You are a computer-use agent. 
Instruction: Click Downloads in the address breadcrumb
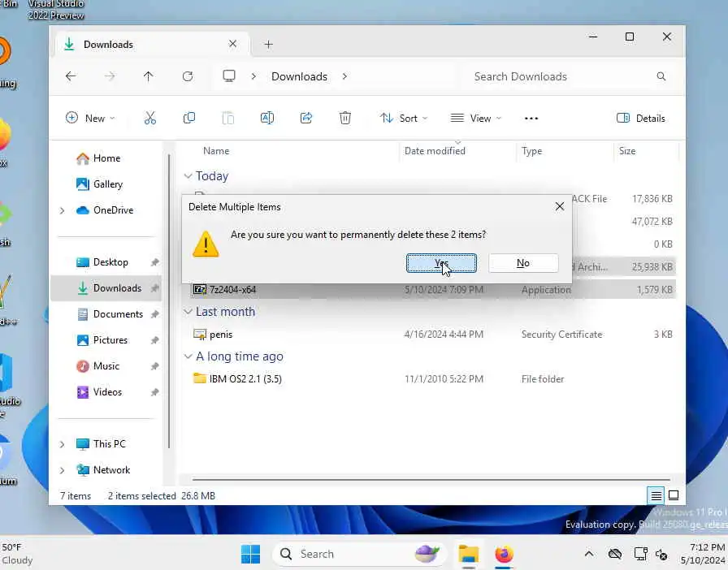pos(300,76)
